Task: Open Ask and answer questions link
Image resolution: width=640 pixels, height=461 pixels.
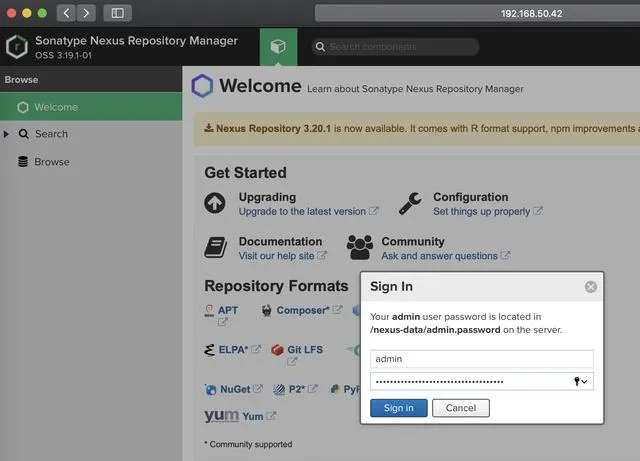Action: pos(440,256)
